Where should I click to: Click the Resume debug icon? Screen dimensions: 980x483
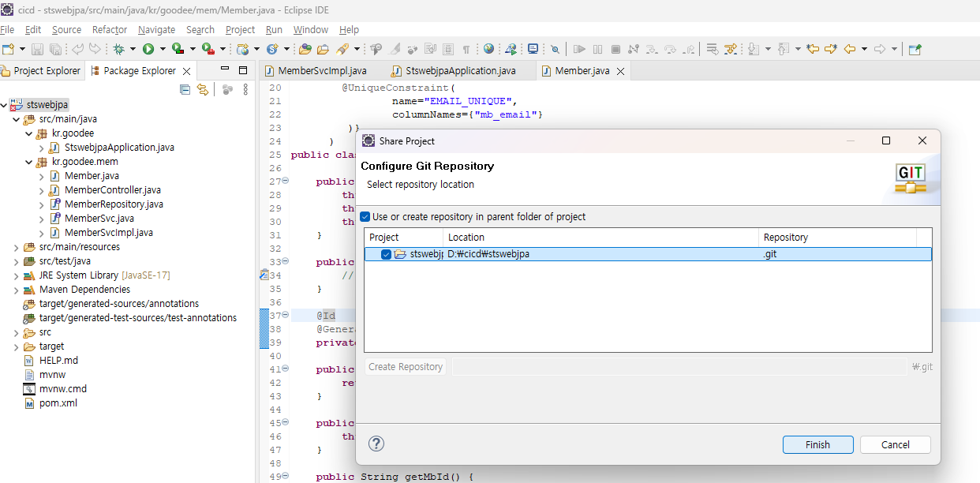click(x=580, y=49)
